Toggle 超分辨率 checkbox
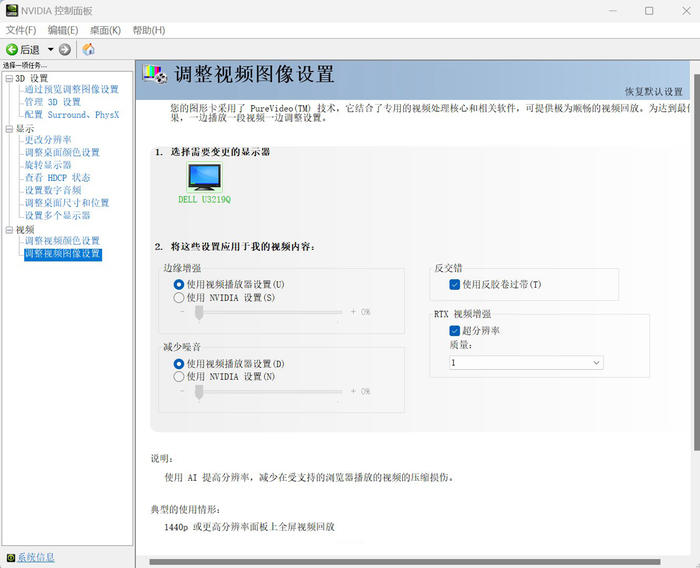Image resolution: width=700 pixels, height=568 pixels. 454,330
